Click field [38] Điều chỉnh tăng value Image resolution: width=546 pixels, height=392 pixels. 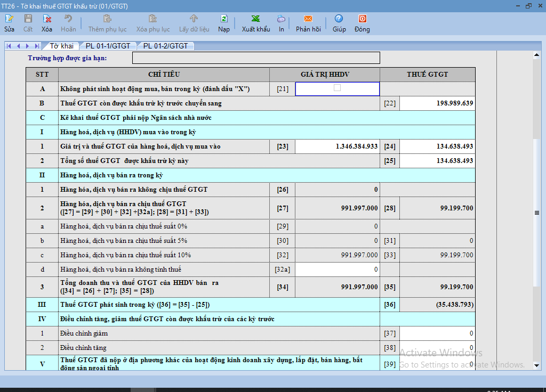click(x=437, y=347)
